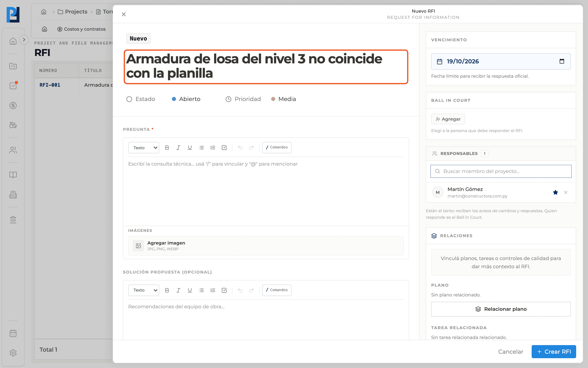Insert numbered list in Pregunta editor
This screenshot has width=588, height=368.
point(213,147)
